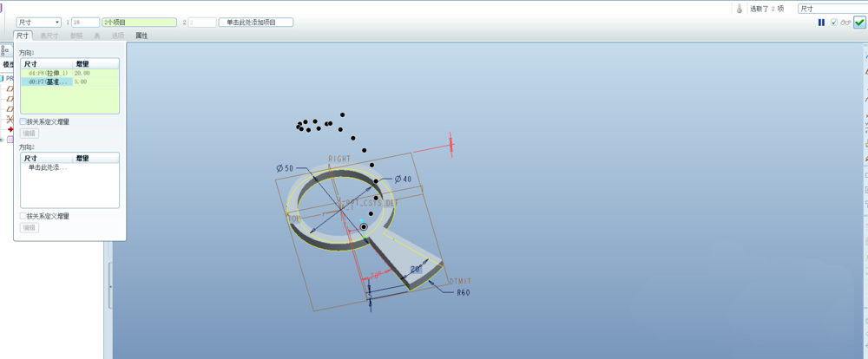Image resolution: width=868 pixels, height=359 pixels.
Task: Select the Ø50 diameter dimension
Action: [x=285, y=168]
